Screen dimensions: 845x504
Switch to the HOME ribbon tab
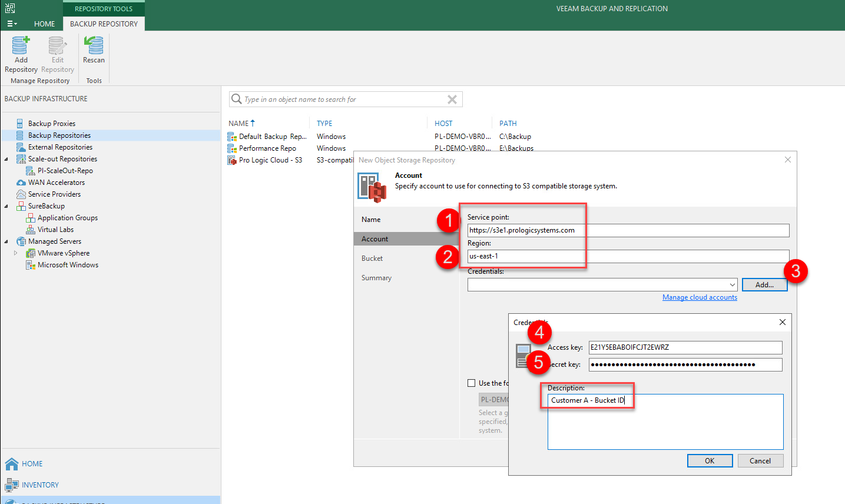pyautogui.click(x=44, y=24)
